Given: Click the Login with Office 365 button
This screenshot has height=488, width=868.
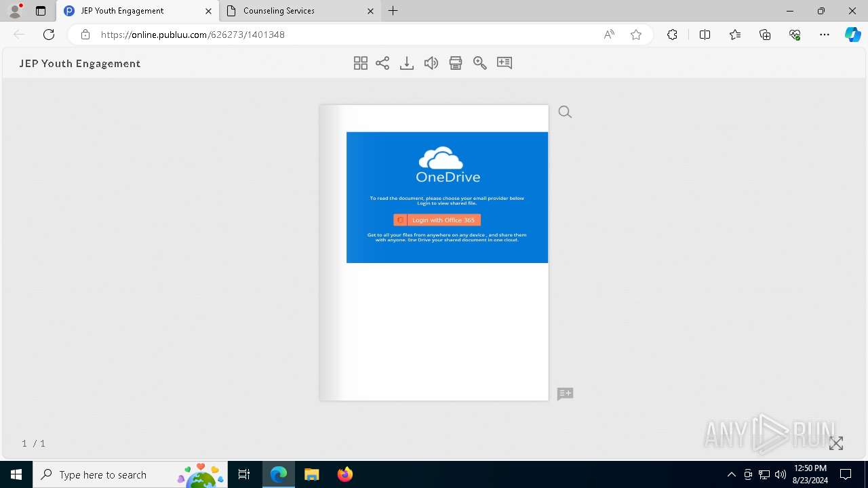Looking at the screenshot, I should [x=437, y=220].
